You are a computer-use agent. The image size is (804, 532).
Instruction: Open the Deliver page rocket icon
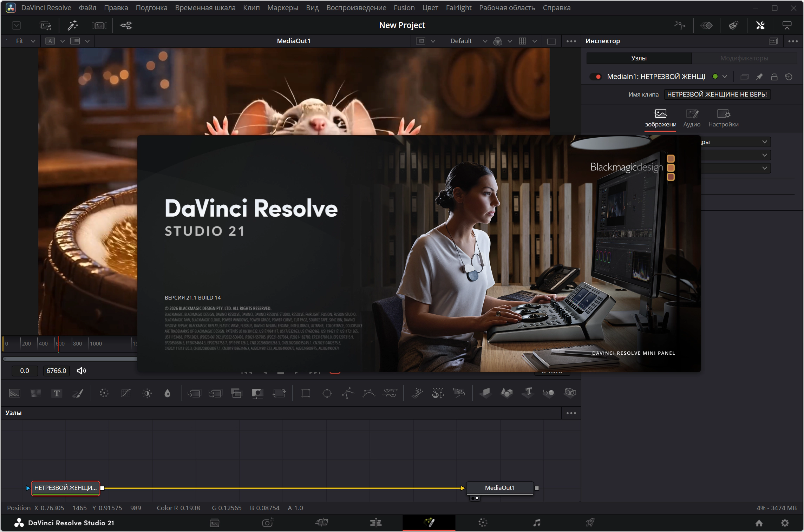pos(590,523)
